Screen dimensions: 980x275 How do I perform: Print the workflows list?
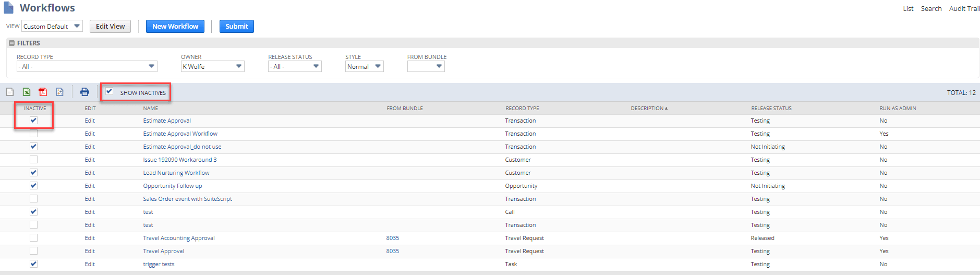[x=84, y=92]
